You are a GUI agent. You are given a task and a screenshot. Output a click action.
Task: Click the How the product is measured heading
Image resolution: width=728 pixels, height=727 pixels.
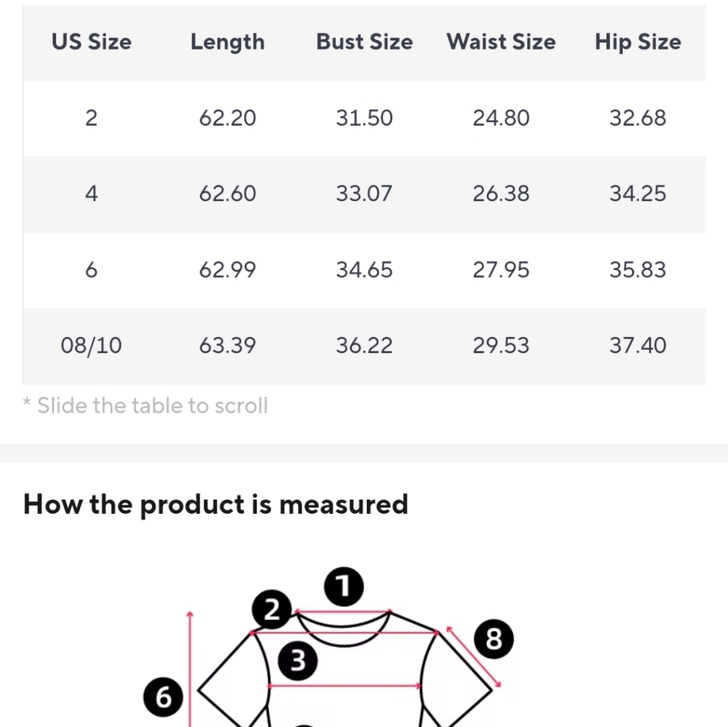pos(215,505)
